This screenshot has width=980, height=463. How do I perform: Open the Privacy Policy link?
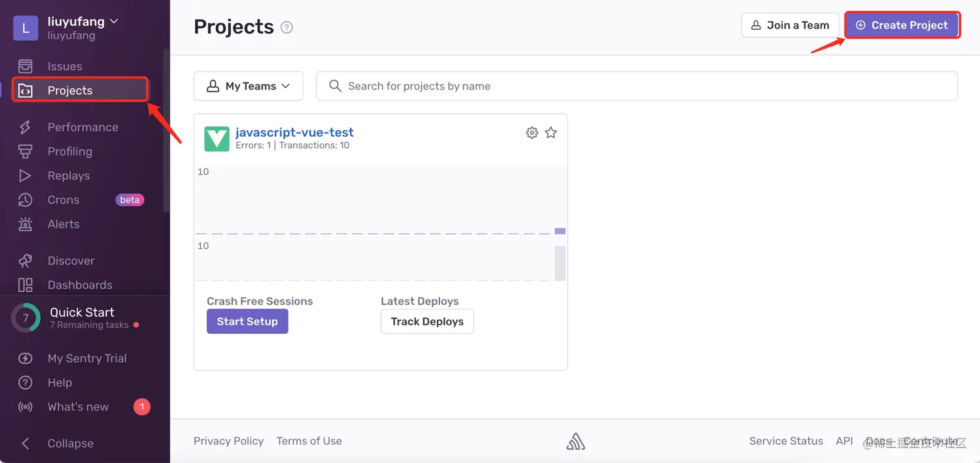228,440
